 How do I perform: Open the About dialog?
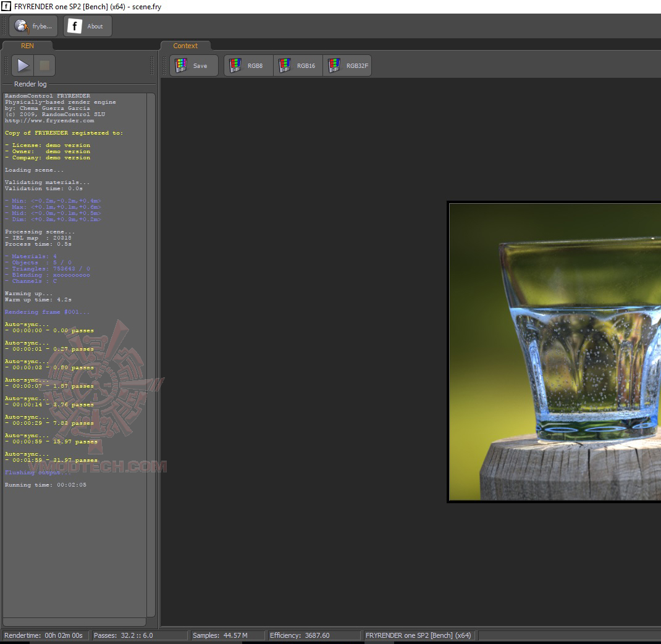[x=88, y=26]
